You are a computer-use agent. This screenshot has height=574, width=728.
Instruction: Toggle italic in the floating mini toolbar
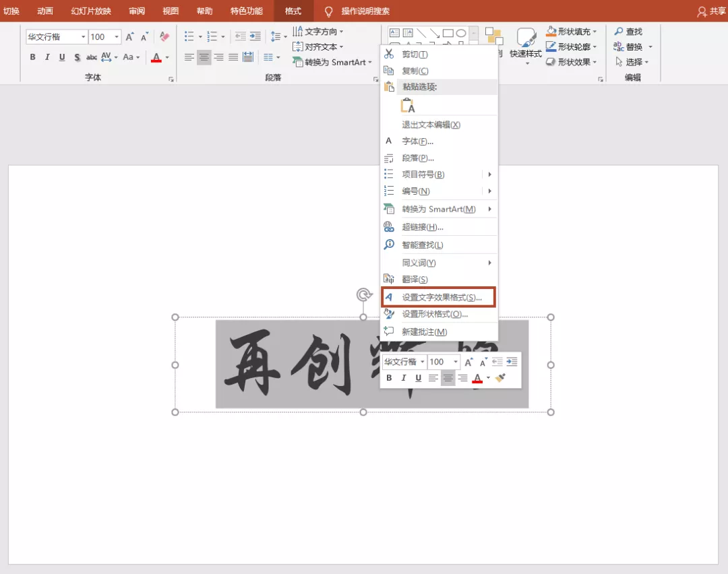coord(404,378)
